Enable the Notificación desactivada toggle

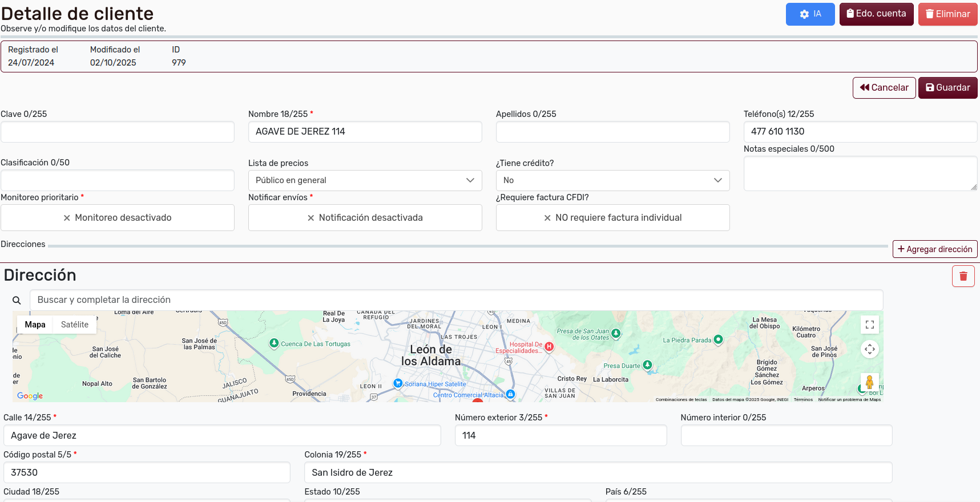click(x=365, y=218)
